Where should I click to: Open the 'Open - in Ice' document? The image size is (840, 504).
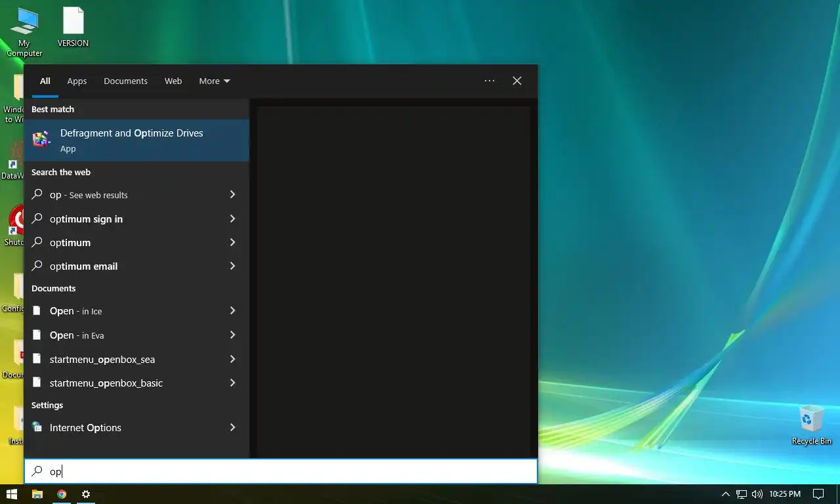(136, 310)
